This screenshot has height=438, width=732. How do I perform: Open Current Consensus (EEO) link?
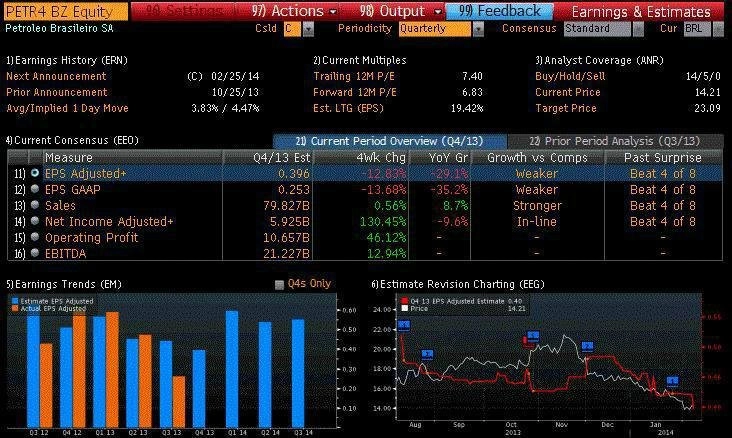pos(72,140)
